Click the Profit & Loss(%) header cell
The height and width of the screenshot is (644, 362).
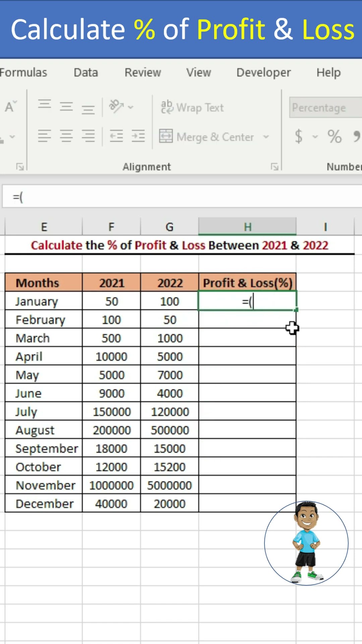click(247, 282)
